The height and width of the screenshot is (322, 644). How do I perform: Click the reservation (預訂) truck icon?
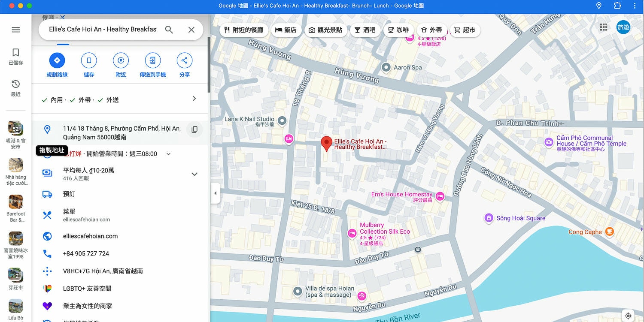click(x=47, y=194)
